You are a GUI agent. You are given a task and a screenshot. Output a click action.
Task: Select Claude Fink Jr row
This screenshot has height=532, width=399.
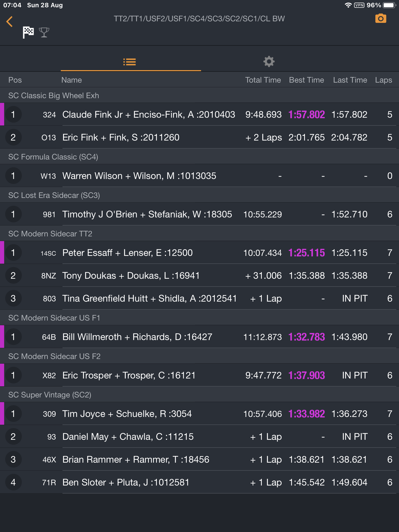pyautogui.click(x=199, y=114)
